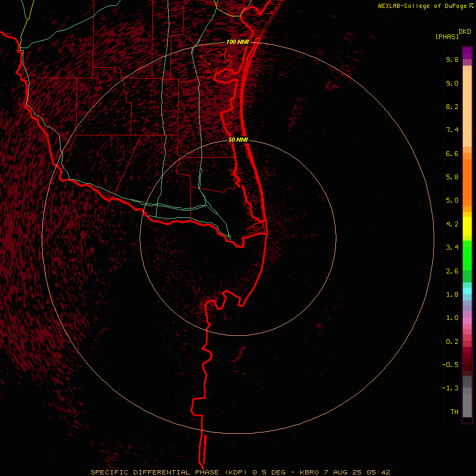Click the 7.4 legend value
The height and width of the screenshot is (476, 476).
click(x=452, y=130)
